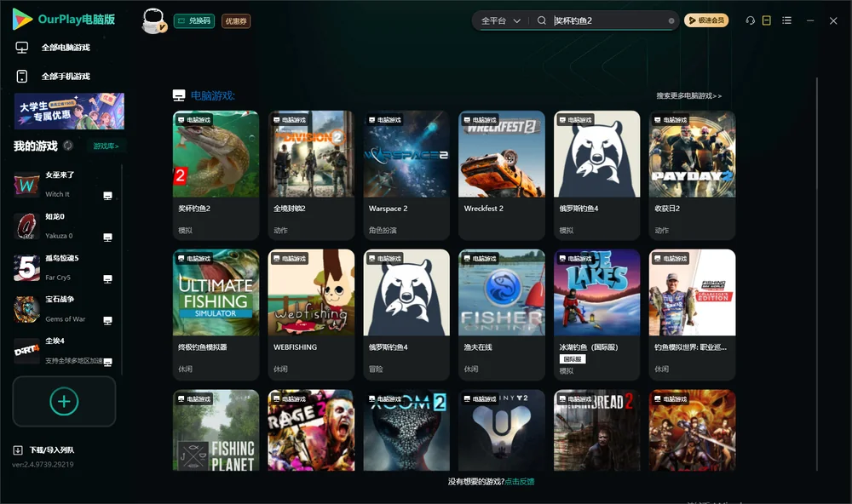This screenshot has height=504, width=852.
Task: Click the refresh icon next to 我的游戏
Action: [x=68, y=146]
